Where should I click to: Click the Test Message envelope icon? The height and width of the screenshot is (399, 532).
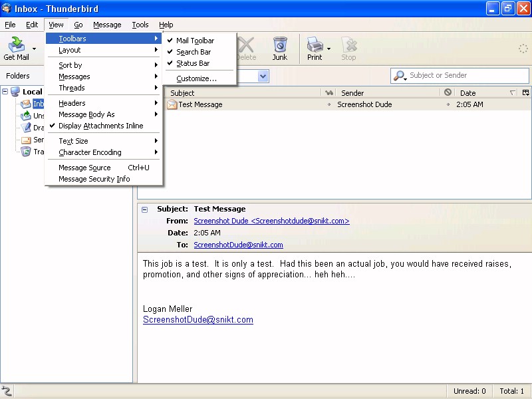coord(172,104)
